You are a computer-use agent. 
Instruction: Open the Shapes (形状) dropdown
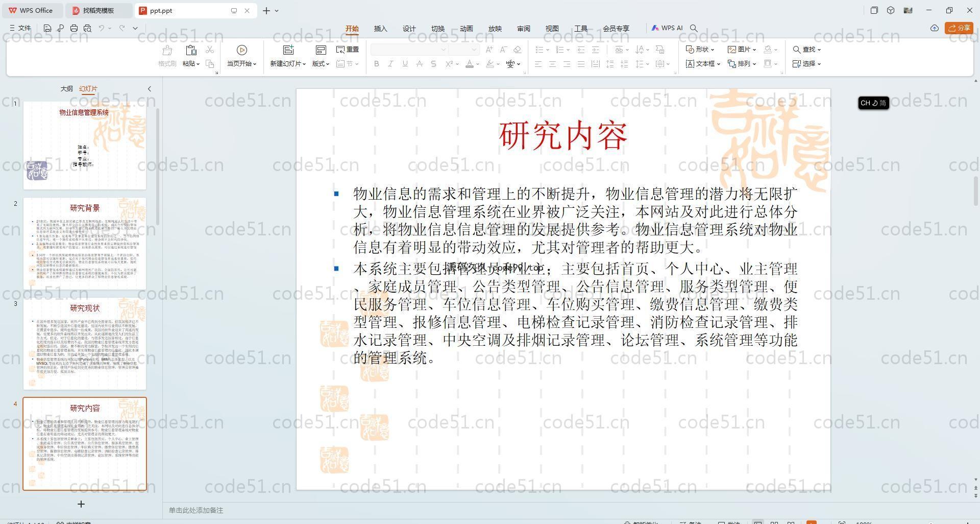(x=700, y=50)
